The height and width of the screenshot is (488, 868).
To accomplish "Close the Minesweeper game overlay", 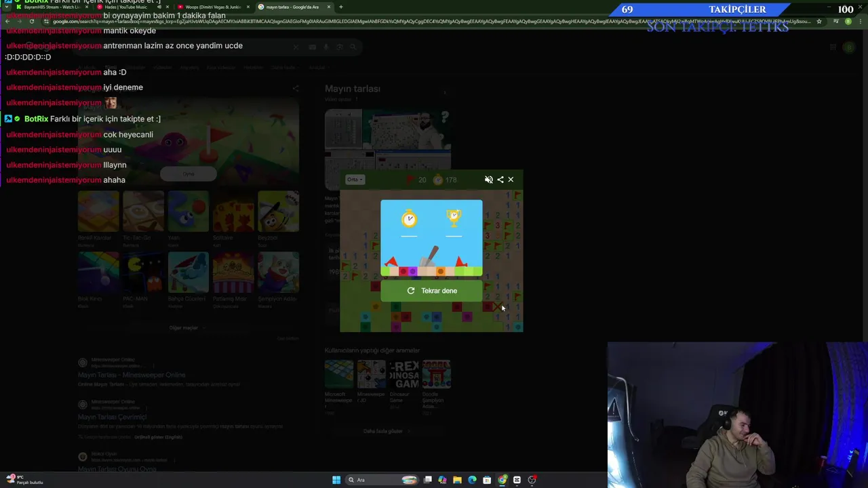I will tap(511, 180).
